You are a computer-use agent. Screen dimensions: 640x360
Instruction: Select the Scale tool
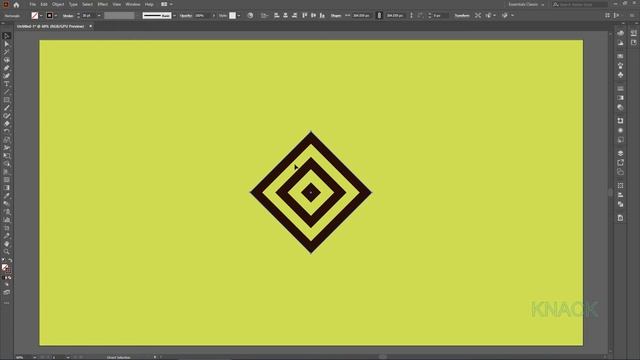point(7,140)
